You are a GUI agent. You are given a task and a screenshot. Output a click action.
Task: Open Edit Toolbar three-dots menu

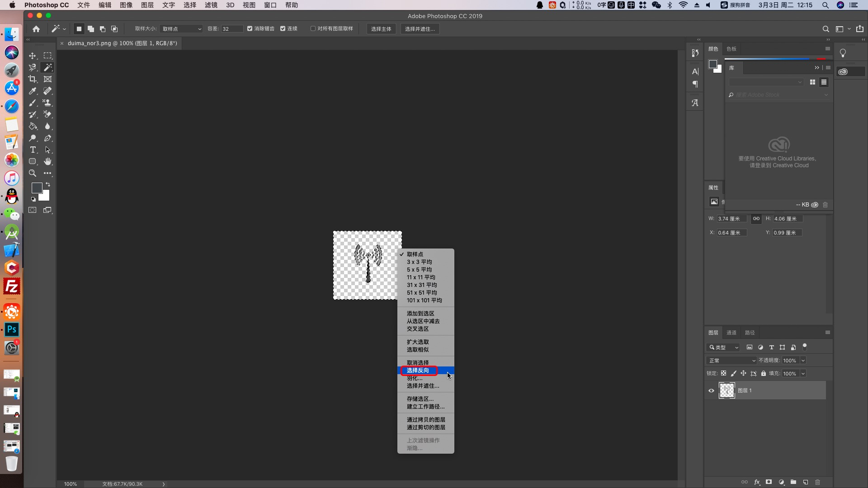pos(47,173)
